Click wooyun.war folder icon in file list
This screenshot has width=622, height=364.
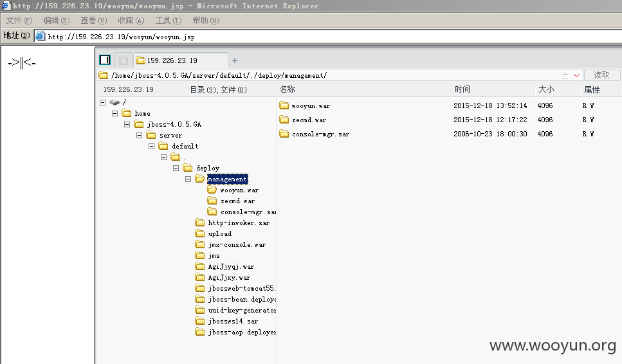click(x=284, y=105)
